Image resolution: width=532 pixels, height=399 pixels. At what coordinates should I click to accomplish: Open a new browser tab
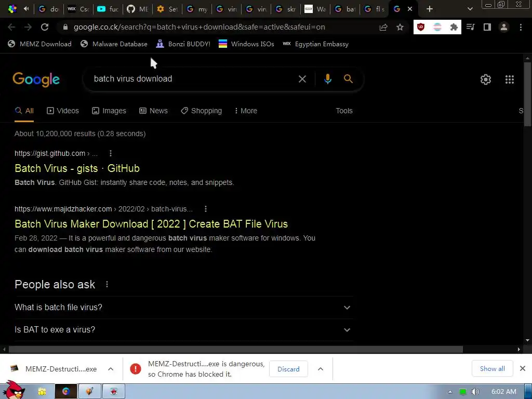coord(430,9)
